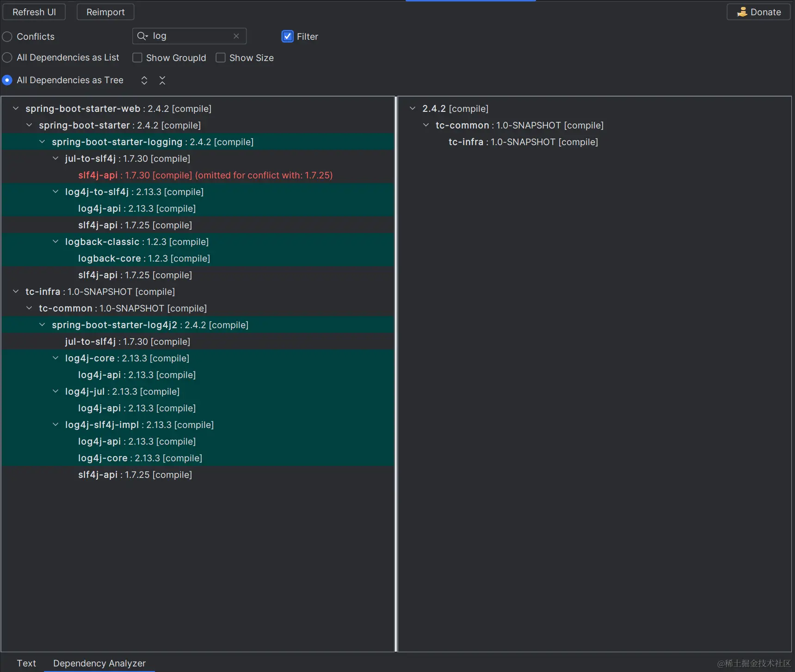Viewport: 795px width, 672px height.
Task: Click the expand all tree icon
Action: click(x=144, y=80)
